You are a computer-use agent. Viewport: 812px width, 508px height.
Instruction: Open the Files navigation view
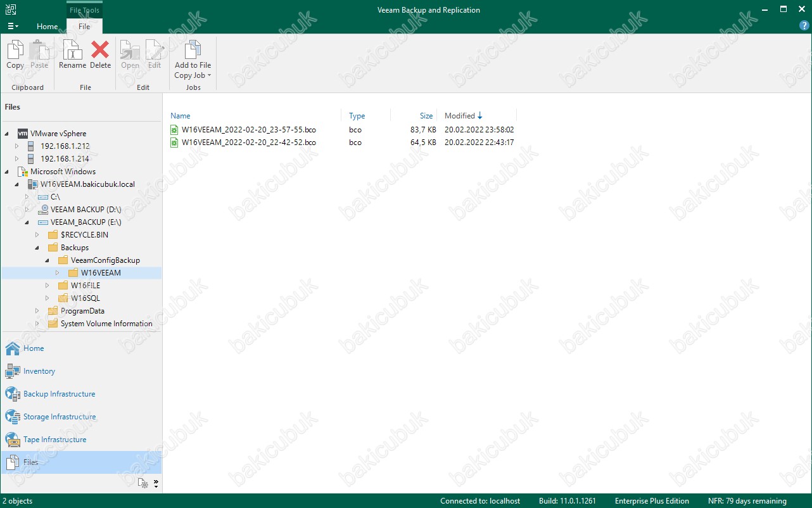point(81,462)
